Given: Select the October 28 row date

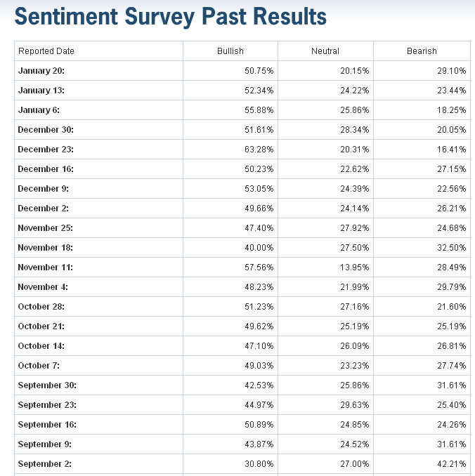Looking at the screenshot, I should [x=41, y=307].
